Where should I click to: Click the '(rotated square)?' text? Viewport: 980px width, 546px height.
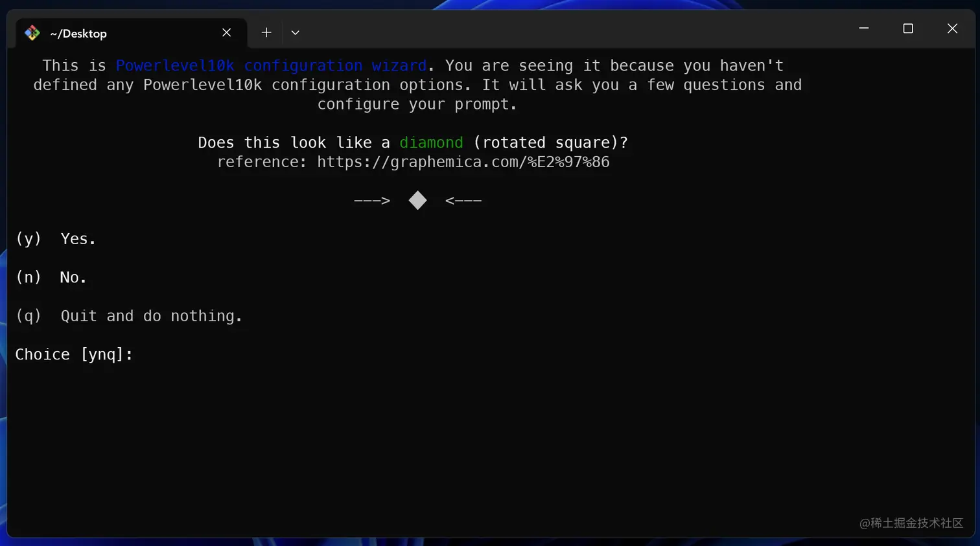coord(550,142)
